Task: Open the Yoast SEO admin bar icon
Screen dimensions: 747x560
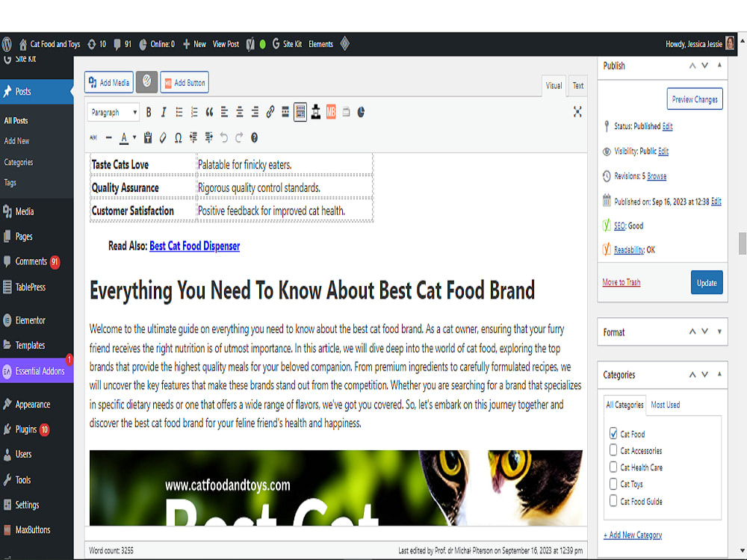Action: pyautogui.click(x=250, y=44)
